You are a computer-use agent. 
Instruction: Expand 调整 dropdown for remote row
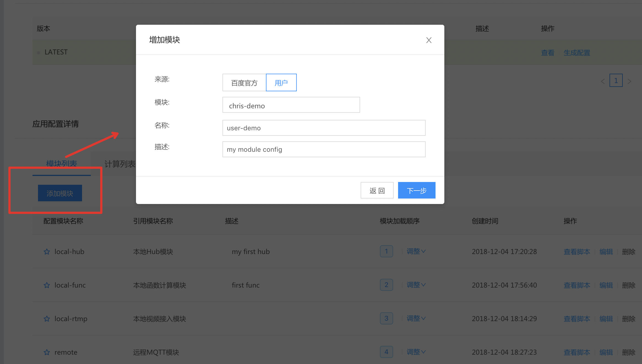coord(416,352)
